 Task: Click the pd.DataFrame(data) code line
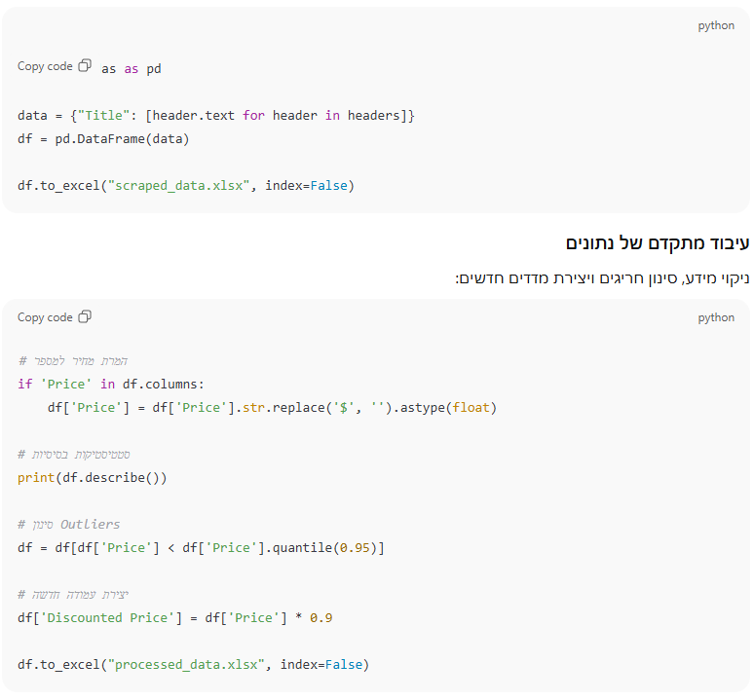[x=103, y=138]
